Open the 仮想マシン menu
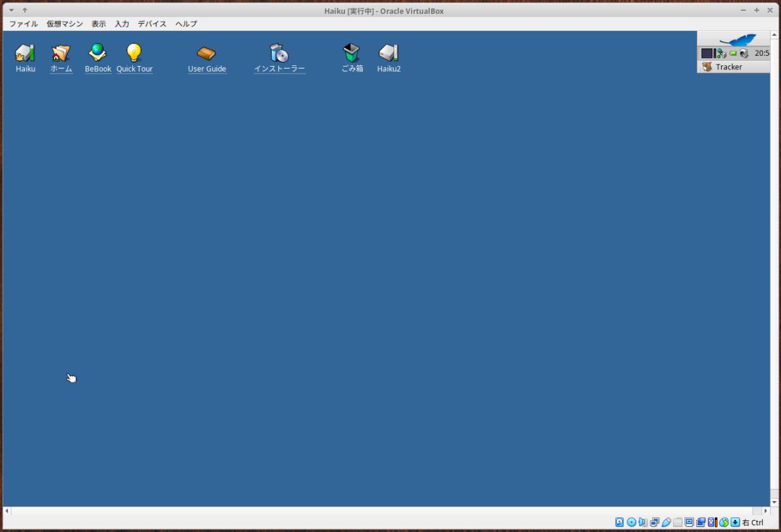This screenshot has height=532, width=781. pyautogui.click(x=65, y=24)
